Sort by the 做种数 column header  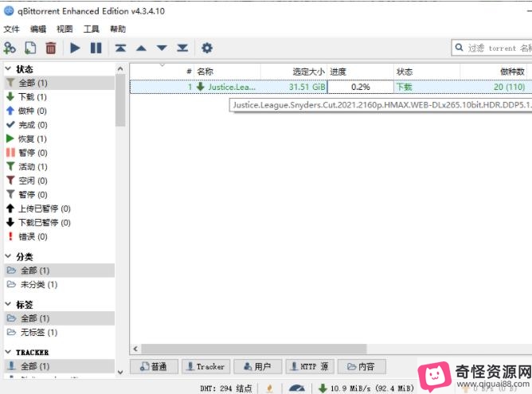coord(494,72)
